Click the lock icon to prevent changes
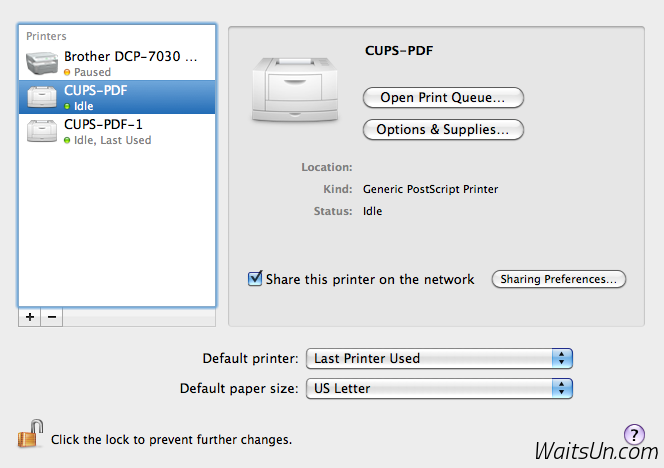Image resolution: width=664 pixels, height=468 pixels. [28, 437]
